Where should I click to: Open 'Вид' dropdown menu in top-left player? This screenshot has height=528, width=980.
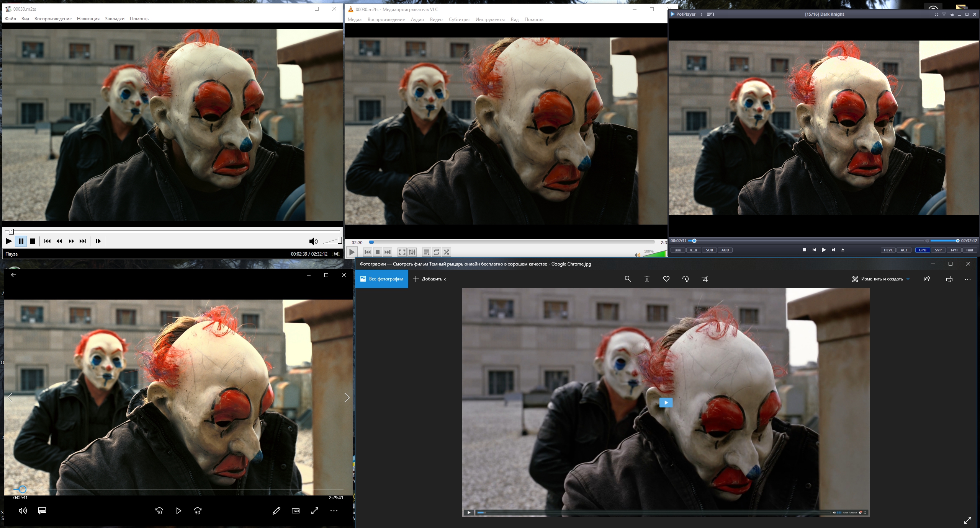pyautogui.click(x=25, y=19)
